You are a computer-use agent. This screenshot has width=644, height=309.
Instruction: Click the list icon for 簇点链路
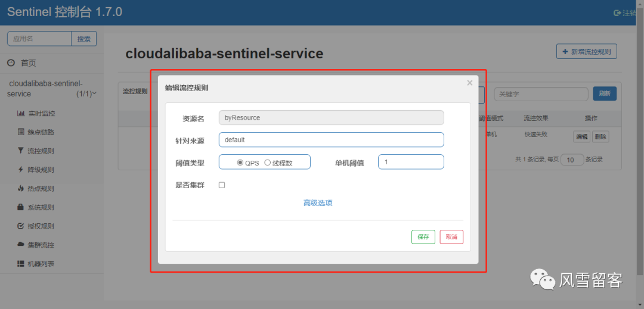(x=20, y=132)
